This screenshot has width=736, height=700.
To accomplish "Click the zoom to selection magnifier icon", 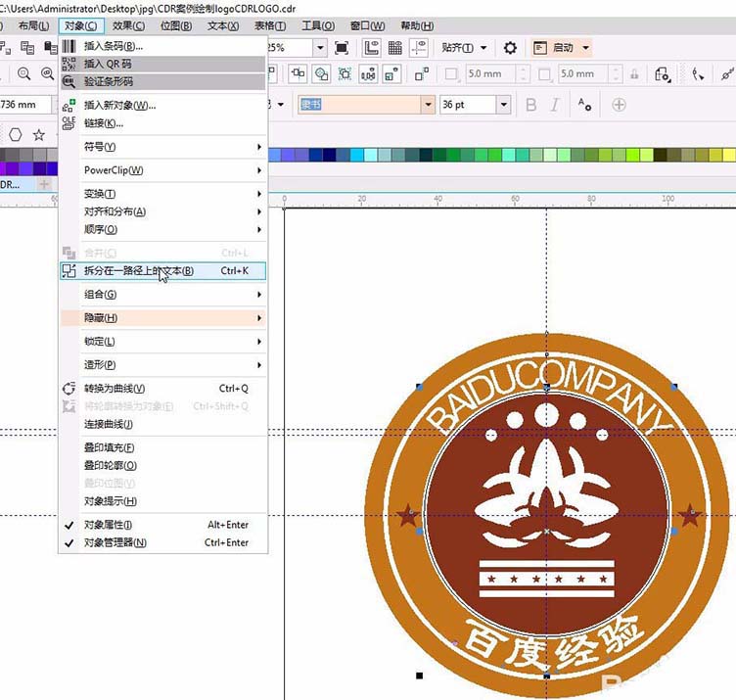I will click(x=23, y=73).
